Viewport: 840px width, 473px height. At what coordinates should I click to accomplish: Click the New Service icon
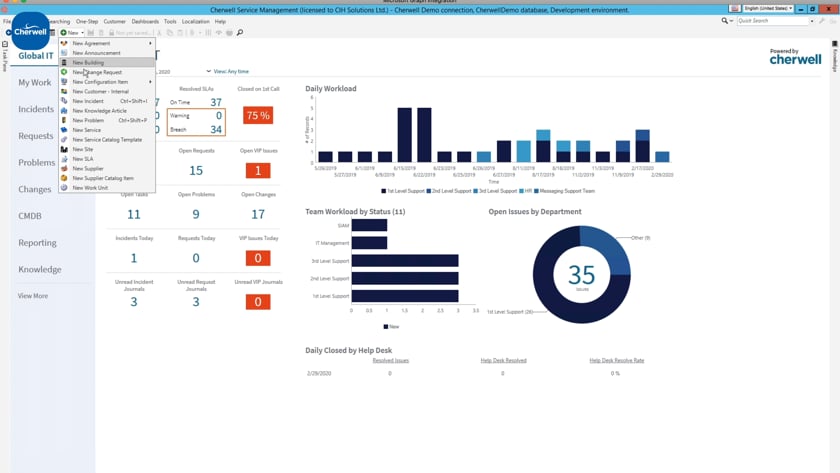(x=64, y=130)
